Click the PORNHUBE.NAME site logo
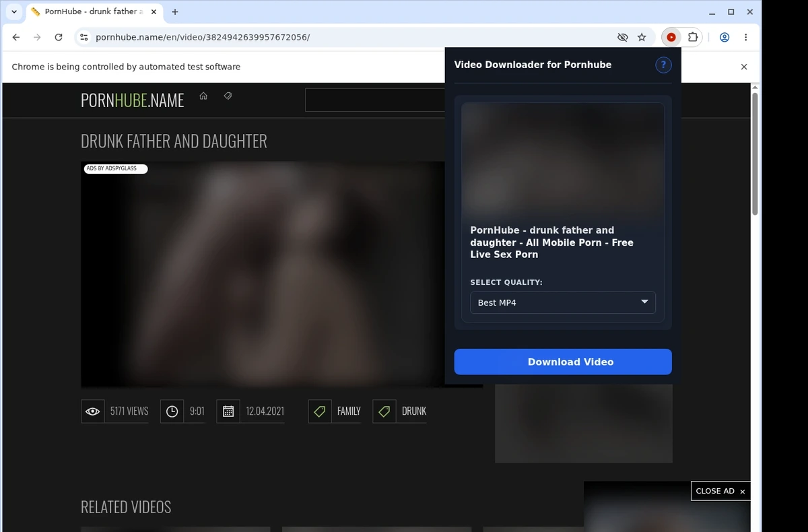The width and height of the screenshot is (808, 532). pyautogui.click(x=132, y=100)
